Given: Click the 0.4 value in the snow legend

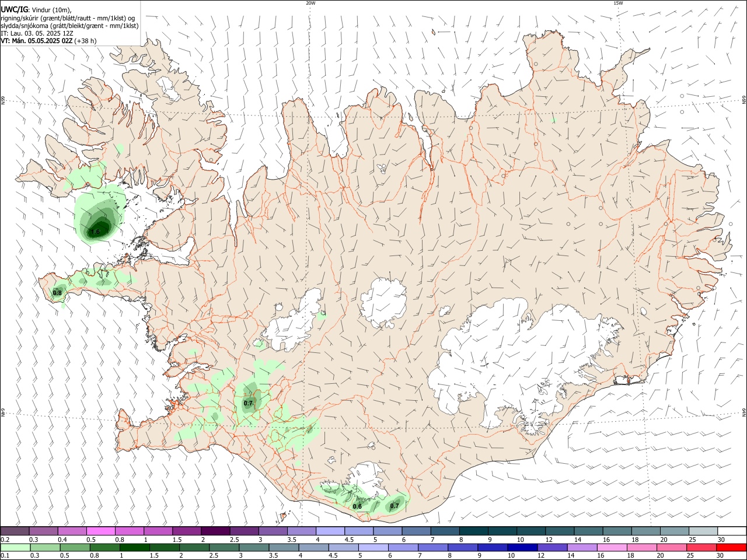Looking at the screenshot, I should click(x=62, y=540).
